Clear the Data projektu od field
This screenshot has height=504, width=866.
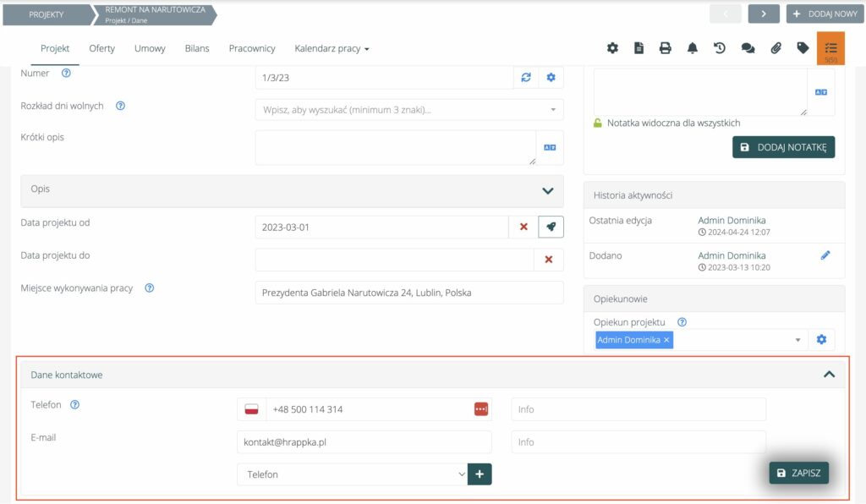click(523, 227)
